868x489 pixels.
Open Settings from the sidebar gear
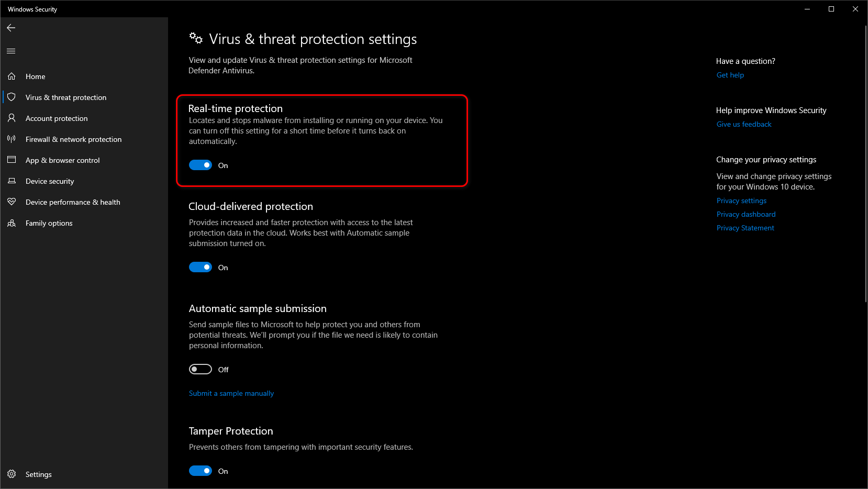(12, 474)
